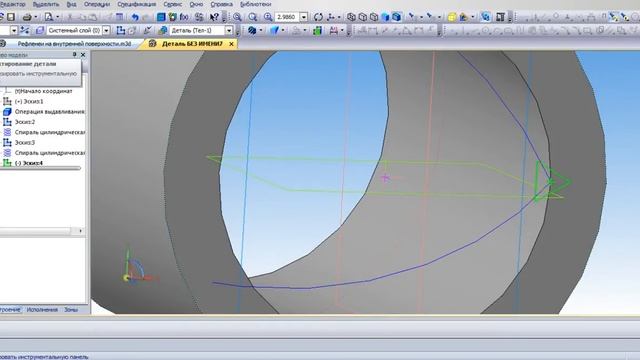Open the Системный слой (0) layer dropdown
The width and height of the screenshot is (640, 360).
(106, 30)
